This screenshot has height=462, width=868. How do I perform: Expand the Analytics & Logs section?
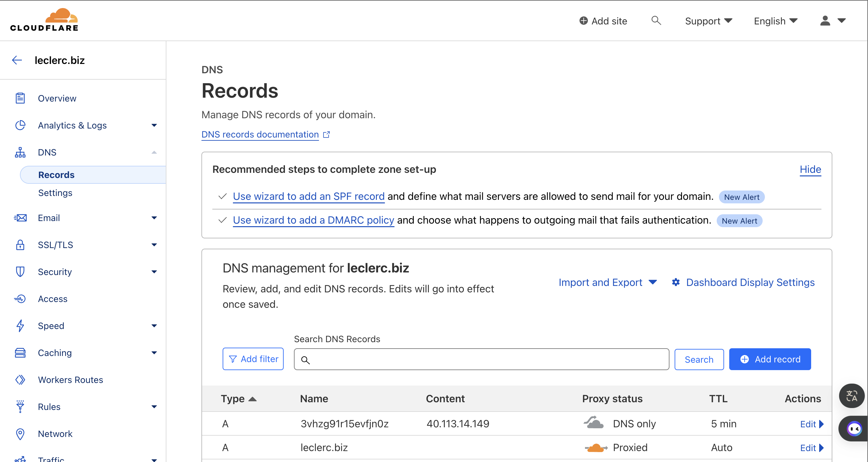click(x=154, y=125)
